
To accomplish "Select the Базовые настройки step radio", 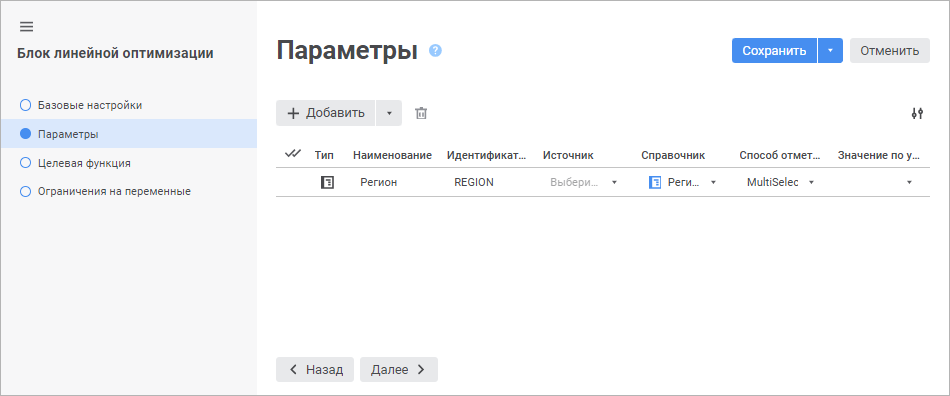I will (x=25, y=105).
